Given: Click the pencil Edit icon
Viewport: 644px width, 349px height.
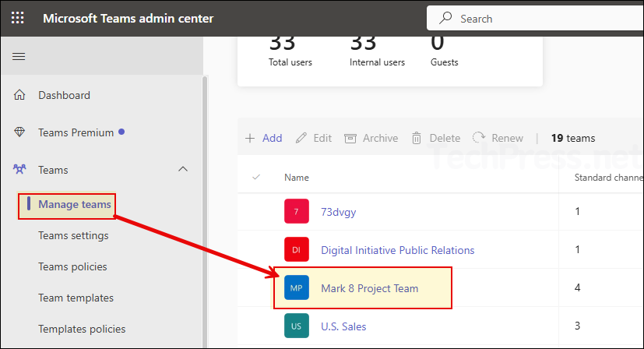Looking at the screenshot, I should (x=301, y=138).
